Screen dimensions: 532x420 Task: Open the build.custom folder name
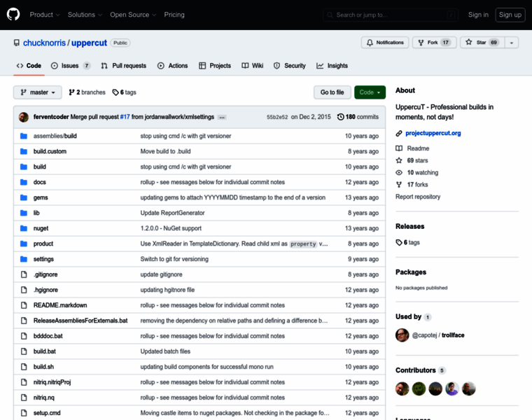50,151
